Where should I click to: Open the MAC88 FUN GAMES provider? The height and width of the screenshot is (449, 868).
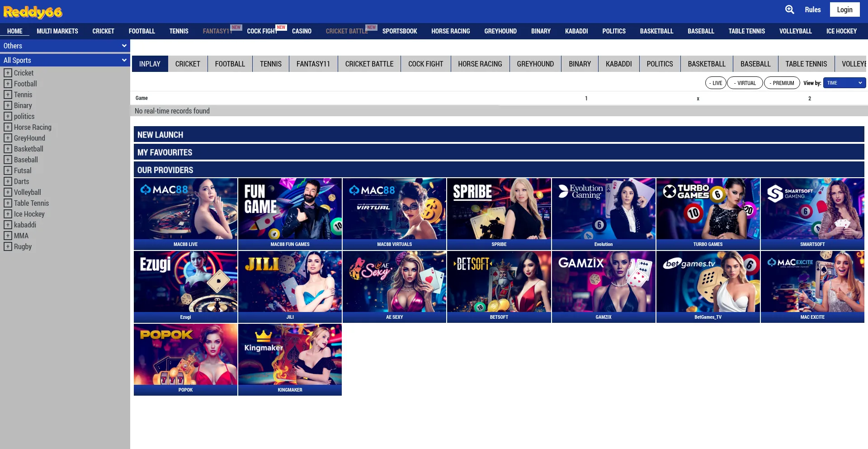coord(290,214)
